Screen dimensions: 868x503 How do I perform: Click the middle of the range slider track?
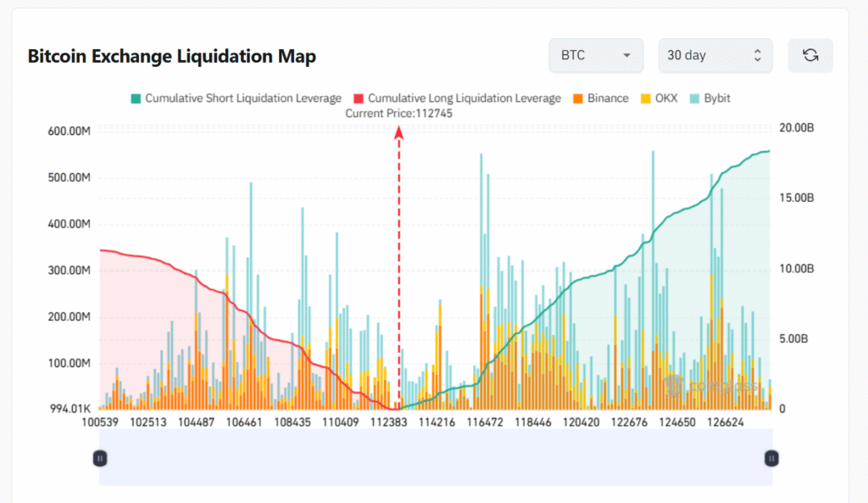(436, 458)
